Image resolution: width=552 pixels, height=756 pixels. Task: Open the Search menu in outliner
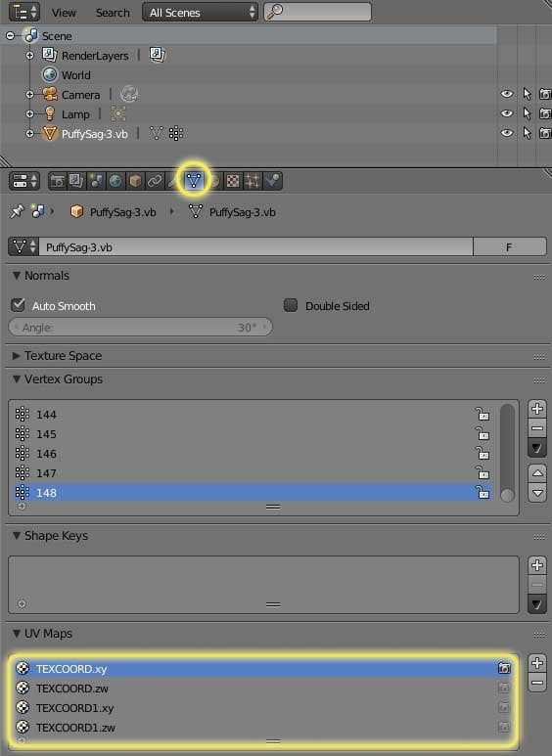click(113, 13)
